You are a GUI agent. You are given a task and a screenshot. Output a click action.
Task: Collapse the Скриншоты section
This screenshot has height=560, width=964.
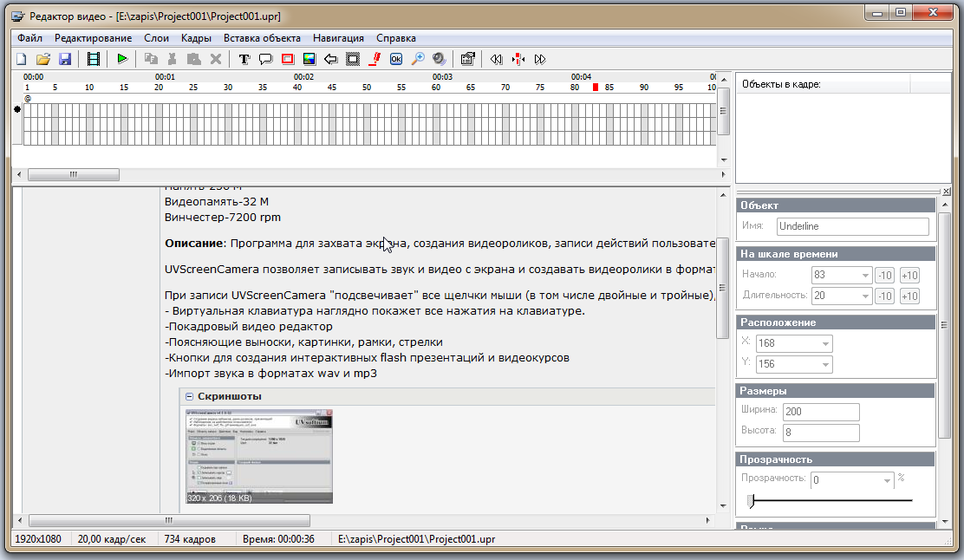coord(190,396)
